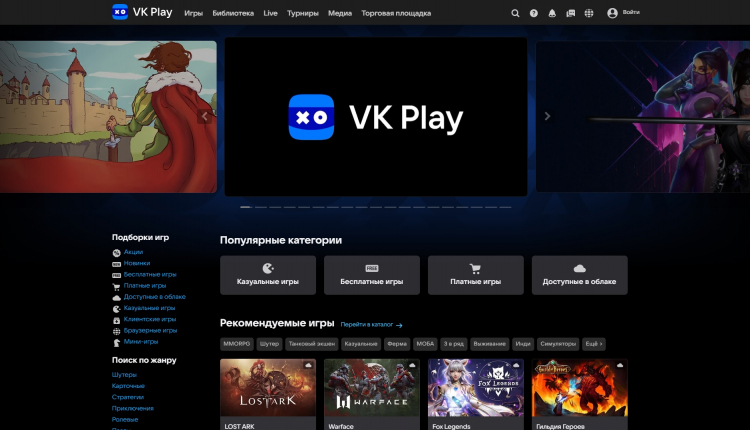Select the Танковый экшен genre tag

(x=311, y=344)
